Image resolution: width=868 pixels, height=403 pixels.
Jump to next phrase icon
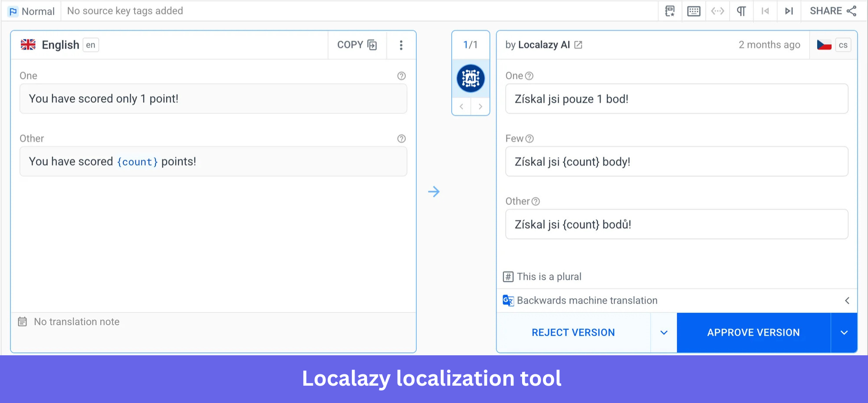789,11
